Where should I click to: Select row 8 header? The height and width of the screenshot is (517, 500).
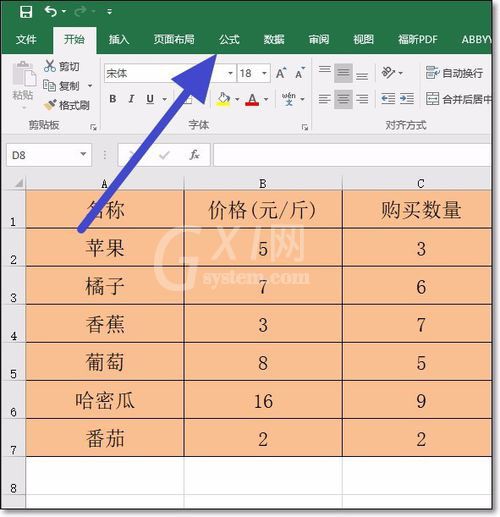point(13,476)
